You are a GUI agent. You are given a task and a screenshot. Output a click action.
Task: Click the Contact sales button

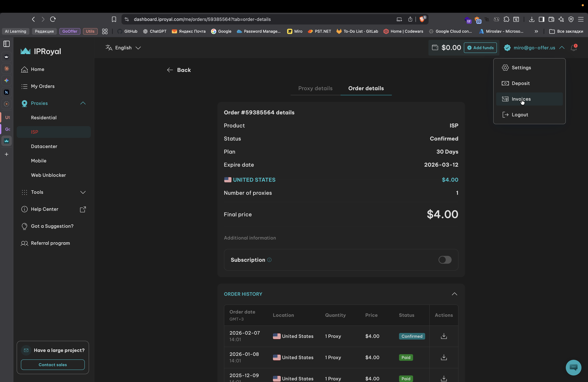(53, 365)
